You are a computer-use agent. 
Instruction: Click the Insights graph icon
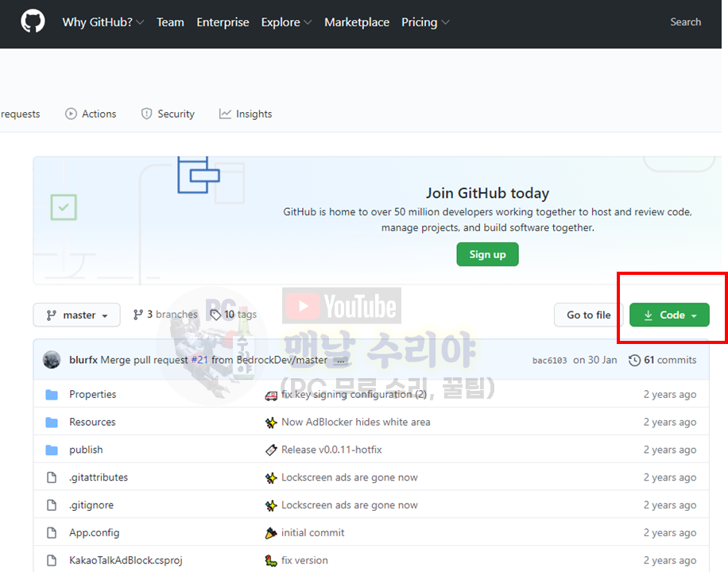225,114
